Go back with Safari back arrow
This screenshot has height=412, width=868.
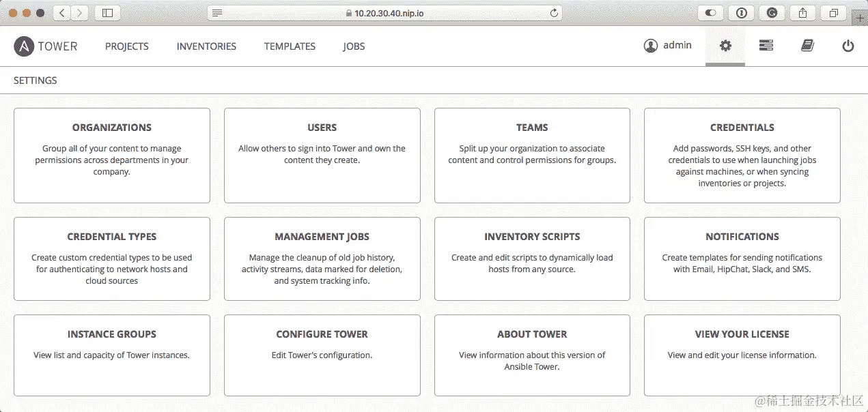[62, 12]
